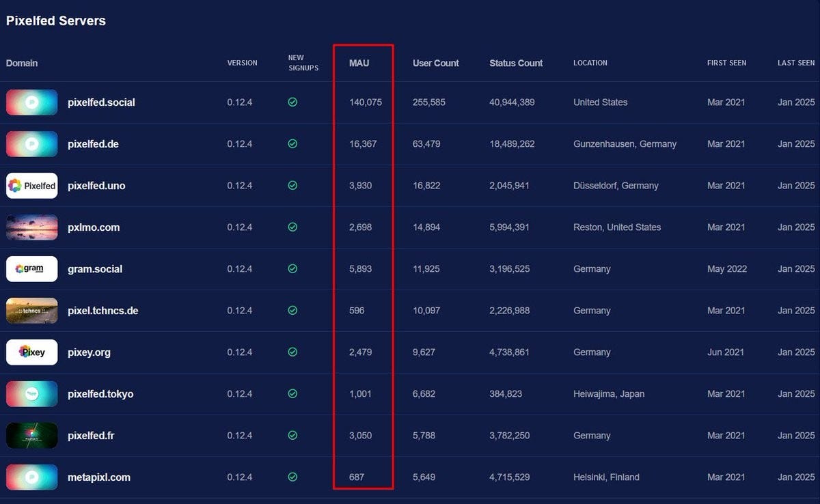This screenshot has width=820, height=504.
Task: Click the new signups checkmark for pxlmo.com
Action: (x=292, y=227)
